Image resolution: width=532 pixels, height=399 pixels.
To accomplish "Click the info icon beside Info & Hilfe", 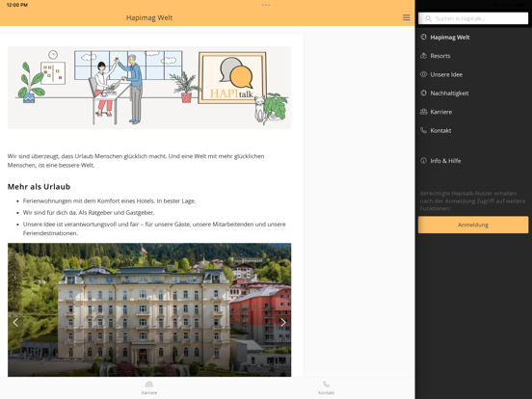I will point(423,161).
